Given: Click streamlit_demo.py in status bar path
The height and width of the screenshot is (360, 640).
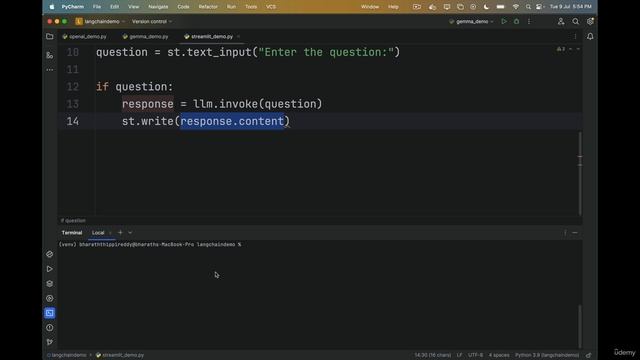Looking at the screenshot, I should click(x=120, y=355).
